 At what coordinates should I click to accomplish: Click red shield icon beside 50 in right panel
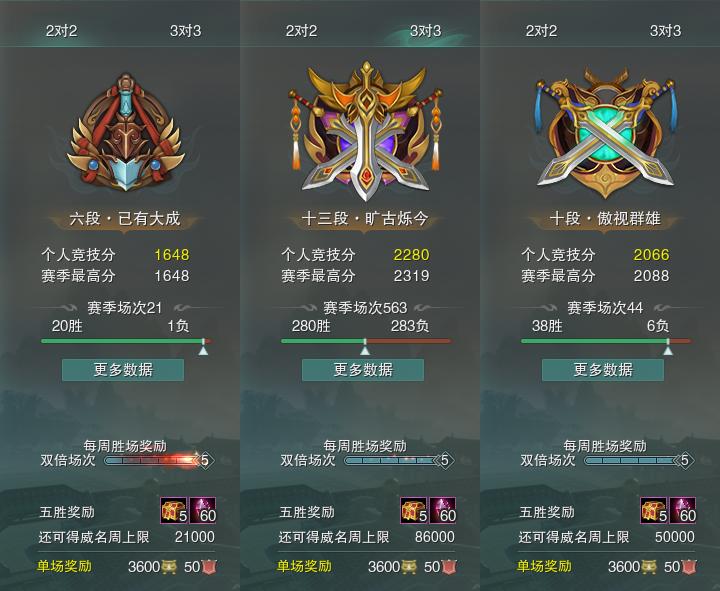tap(689, 567)
